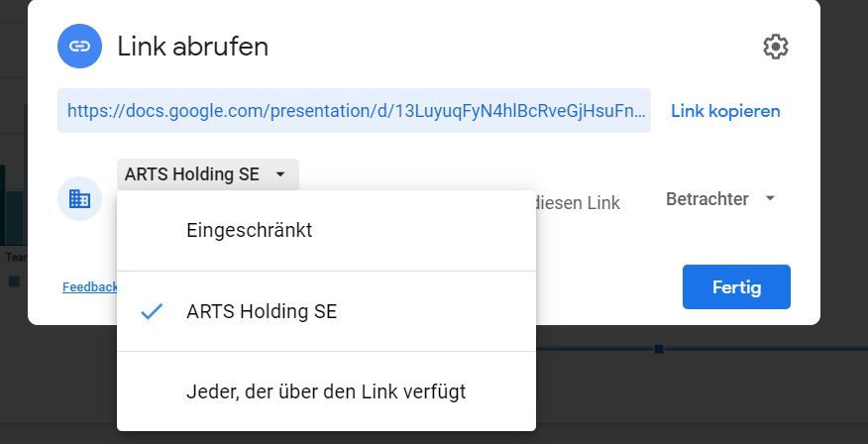Click the Fertig button
868x444 pixels.
tap(736, 287)
